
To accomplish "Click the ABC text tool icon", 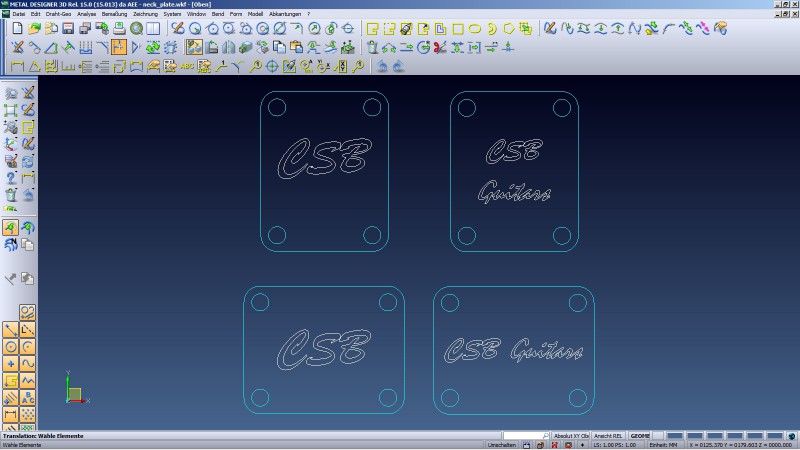I will coord(186,67).
